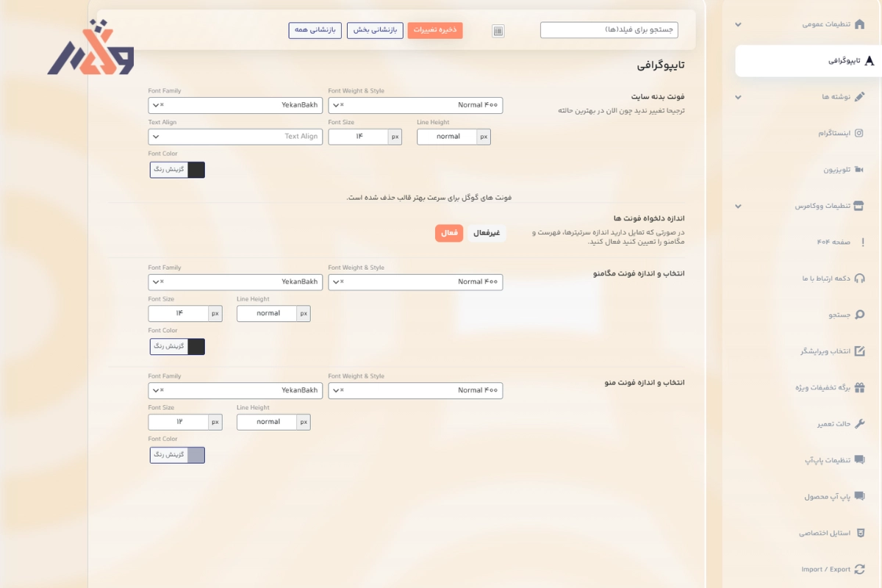Clear the body font Normal ۴۰۰ weight with ×

pos(342,105)
